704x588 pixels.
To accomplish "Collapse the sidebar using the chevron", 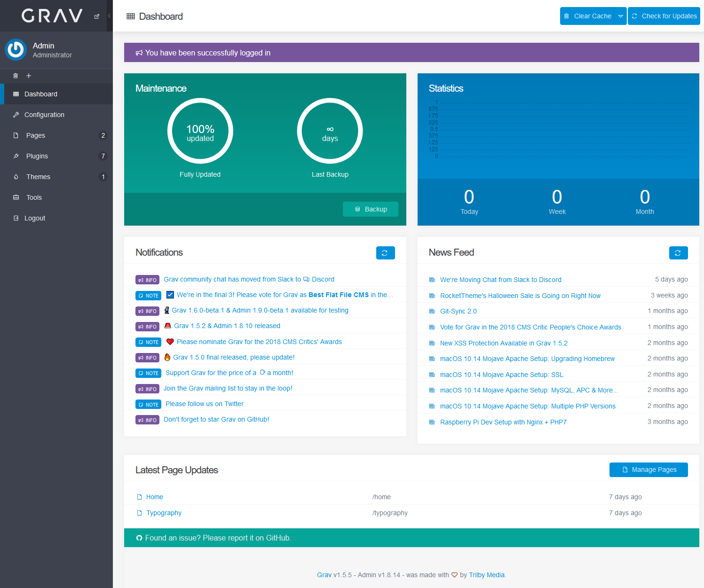I will click(109, 16).
